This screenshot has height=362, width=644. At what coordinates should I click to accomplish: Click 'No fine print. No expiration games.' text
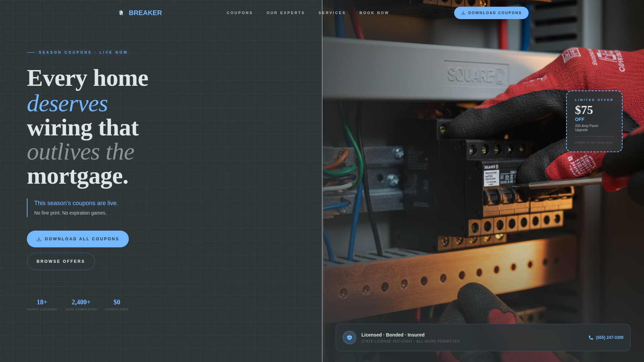coord(70,213)
